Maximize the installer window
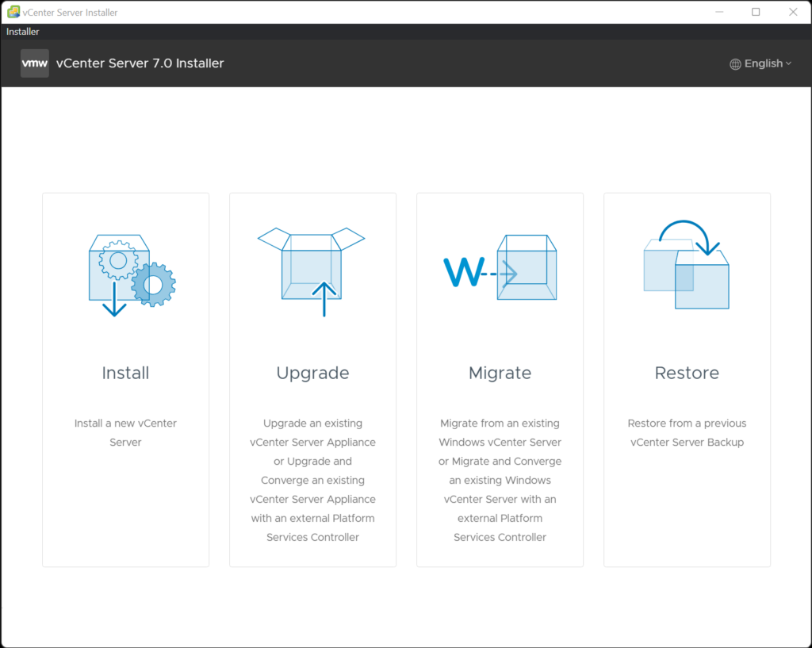The width and height of the screenshot is (812, 648). pos(756,12)
